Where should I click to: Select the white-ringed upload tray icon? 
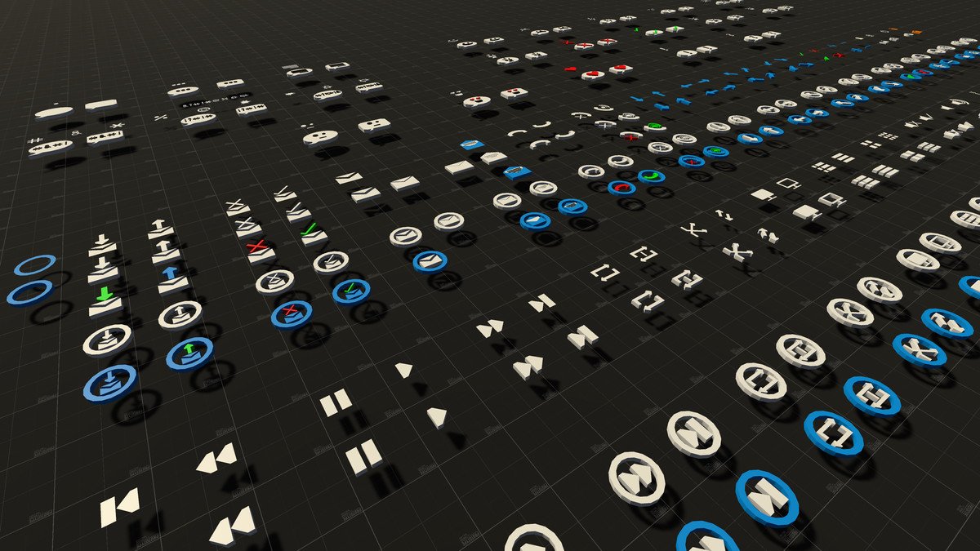pyautogui.click(x=180, y=314)
